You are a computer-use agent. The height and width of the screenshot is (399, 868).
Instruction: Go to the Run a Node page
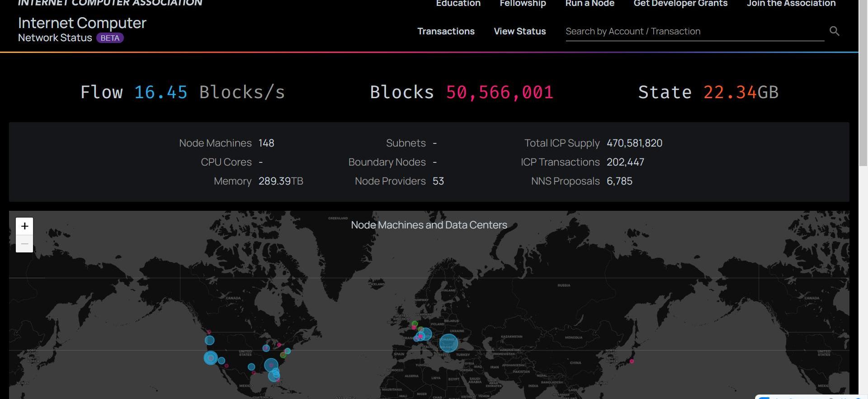click(x=590, y=4)
